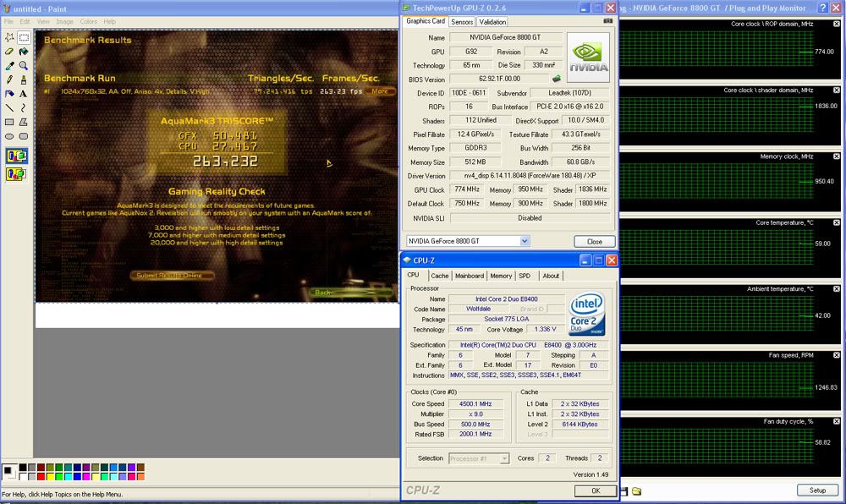The height and width of the screenshot is (504, 846).
Task: Click the Close button in GPU-Z
Action: pos(594,242)
